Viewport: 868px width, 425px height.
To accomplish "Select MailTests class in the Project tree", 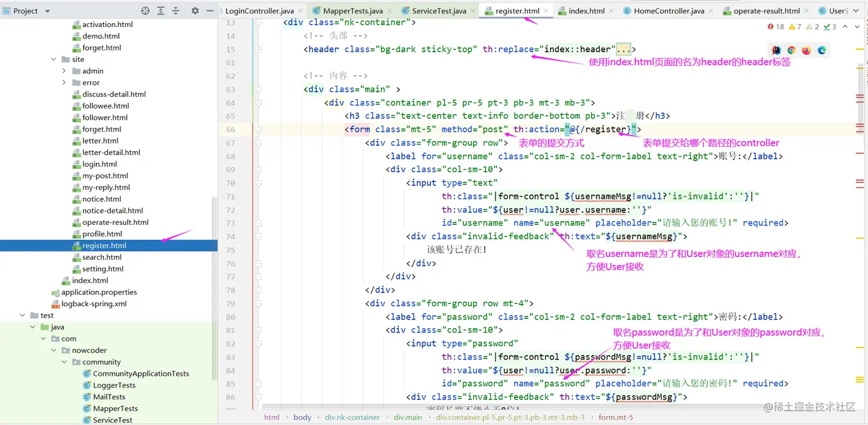I will [109, 397].
